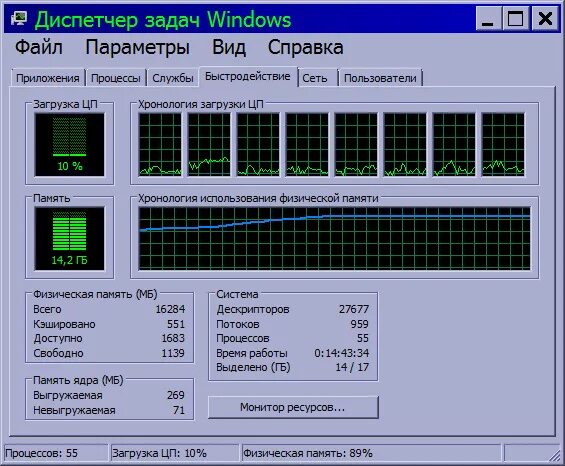Open the Вид menu
Screen dimensions: 565x466
pos(229,48)
